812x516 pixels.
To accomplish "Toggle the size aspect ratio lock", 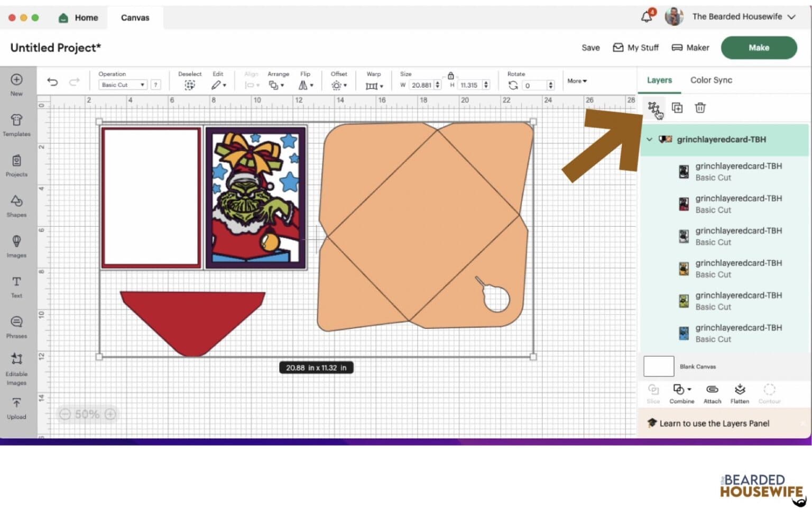I will 450,76.
